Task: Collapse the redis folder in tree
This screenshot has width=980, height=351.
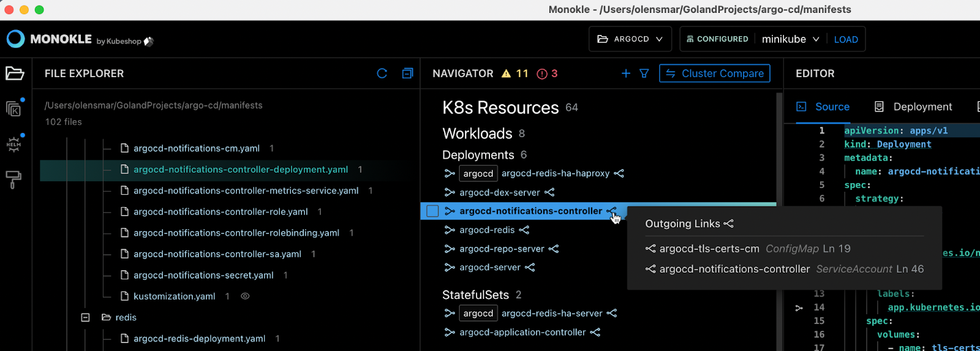Action: (x=86, y=317)
